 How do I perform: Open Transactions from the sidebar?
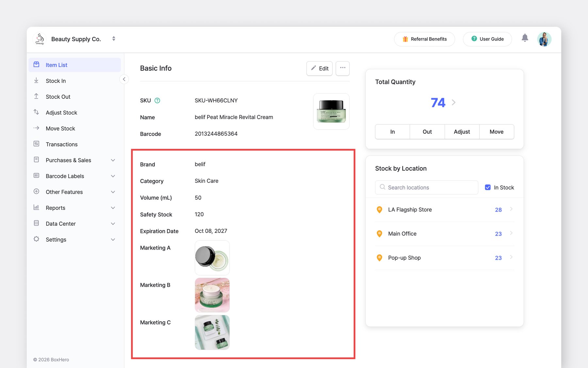(x=62, y=144)
